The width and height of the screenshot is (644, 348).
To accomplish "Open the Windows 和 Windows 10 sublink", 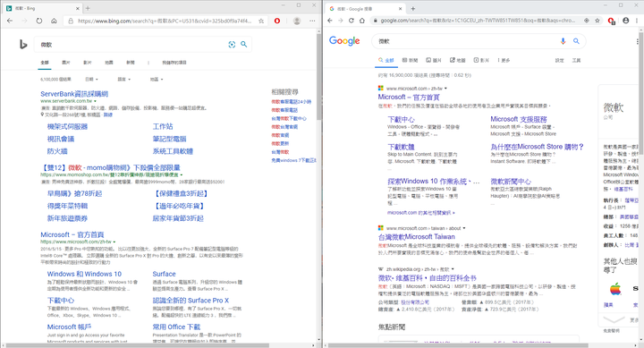I will [84, 274].
